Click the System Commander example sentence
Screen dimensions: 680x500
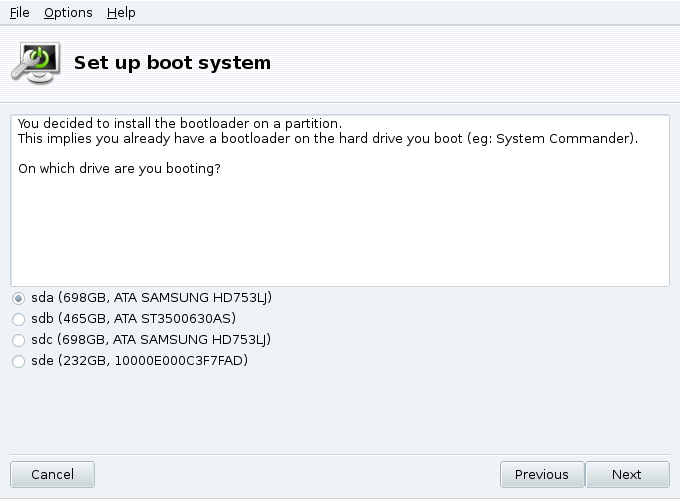(328, 139)
